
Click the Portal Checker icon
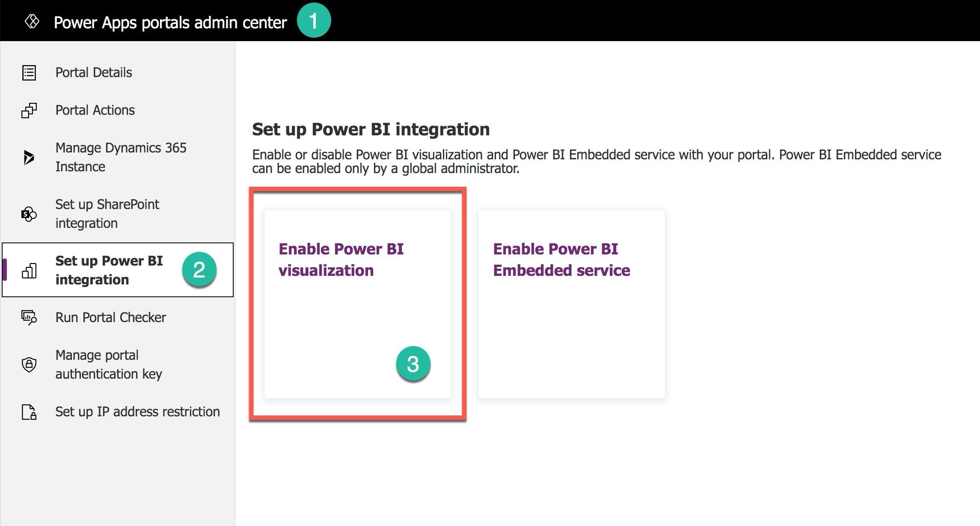[x=29, y=317]
